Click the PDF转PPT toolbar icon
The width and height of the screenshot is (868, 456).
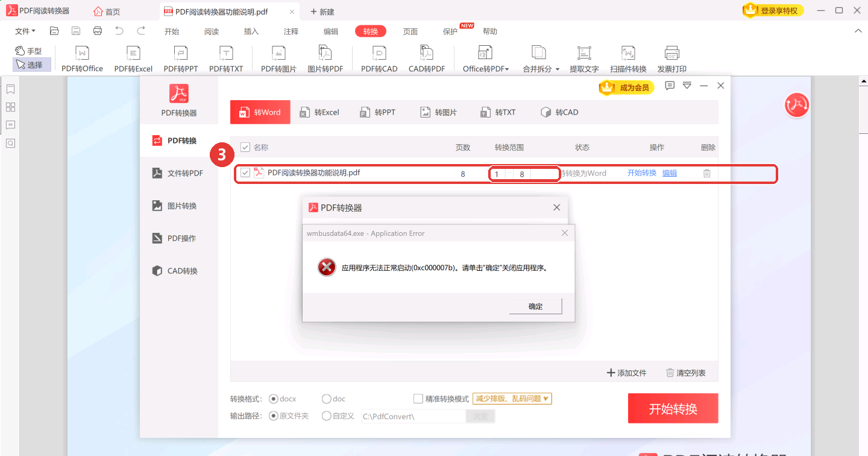click(181, 59)
